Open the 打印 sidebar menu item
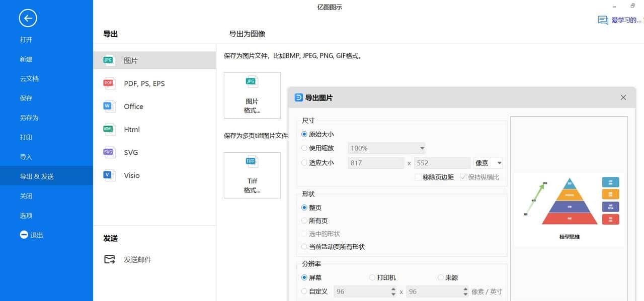The width and height of the screenshot is (644, 301). pyautogui.click(x=26, y=137)
